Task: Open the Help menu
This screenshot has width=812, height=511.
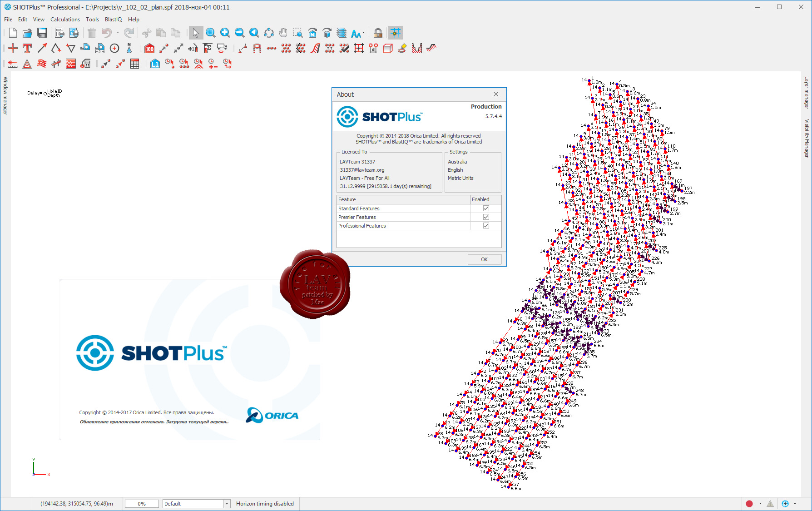Action: [x=134, y=20]
